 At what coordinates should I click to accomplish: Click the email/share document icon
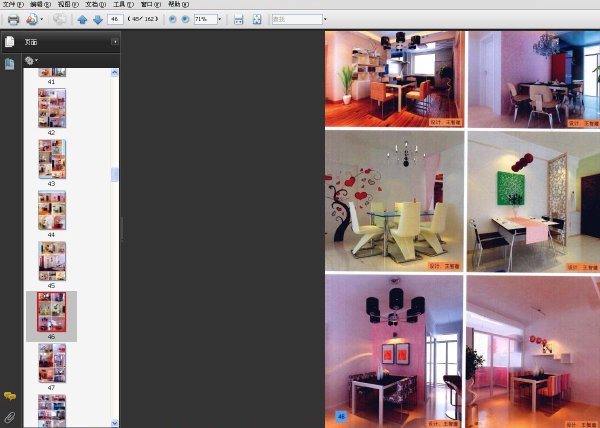[x=32, y=19]
